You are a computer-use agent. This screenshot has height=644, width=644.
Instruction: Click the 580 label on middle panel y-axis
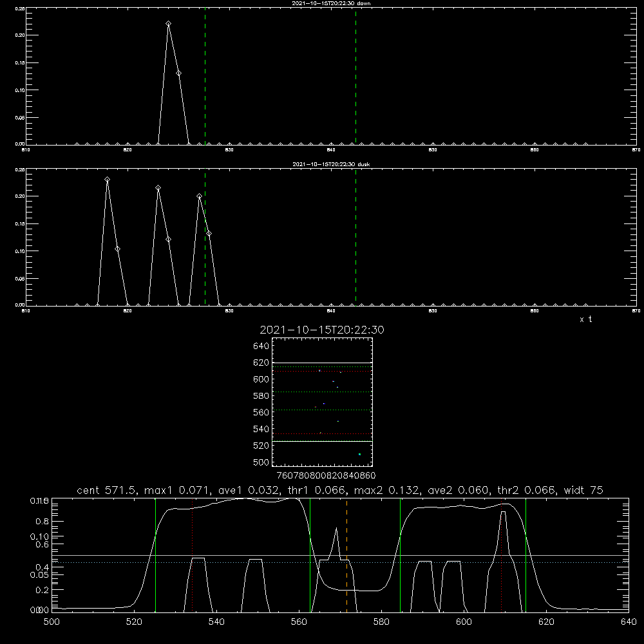261,396
